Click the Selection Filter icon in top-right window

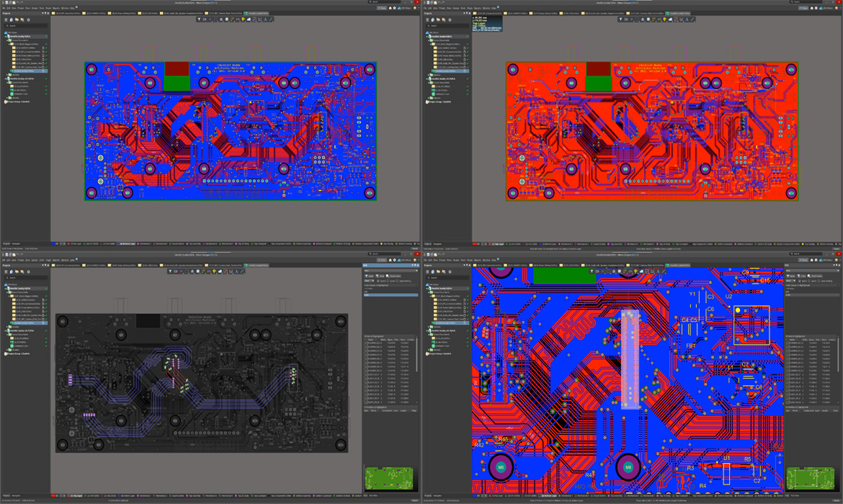pos(620,19)
